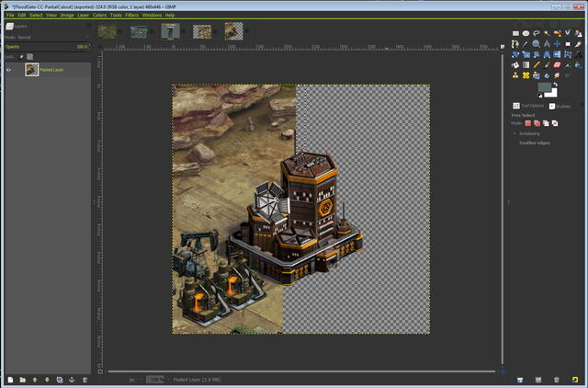Toggle Quick Mask at canvas corner
The width and height of the screenshot is (588, 388).
(x=100, y=371)
